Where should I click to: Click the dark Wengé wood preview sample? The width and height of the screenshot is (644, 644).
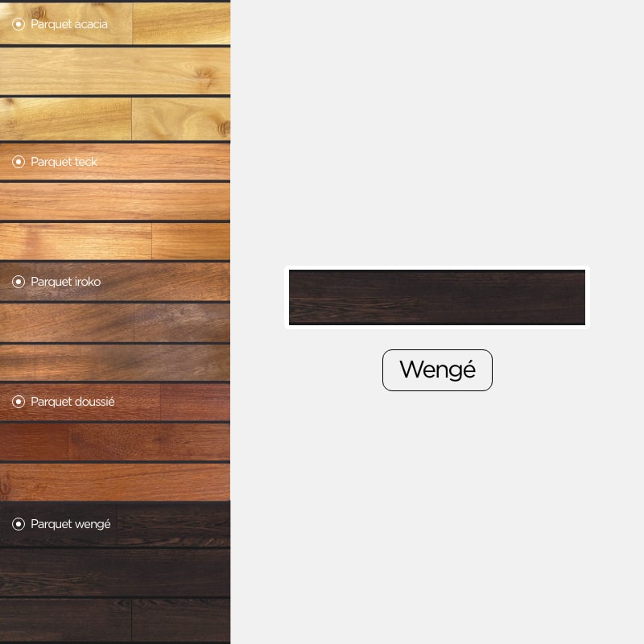pyautogui.click(x=437, y=297)
